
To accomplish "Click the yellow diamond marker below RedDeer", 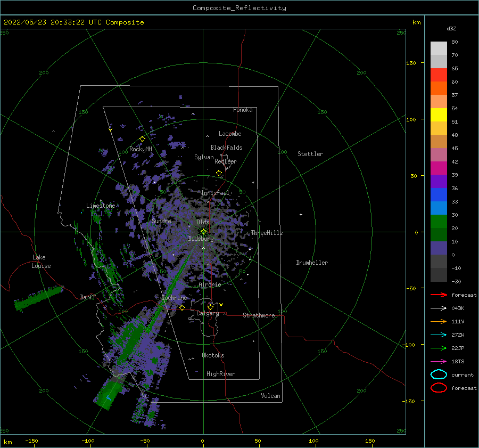I will point(219,173).
